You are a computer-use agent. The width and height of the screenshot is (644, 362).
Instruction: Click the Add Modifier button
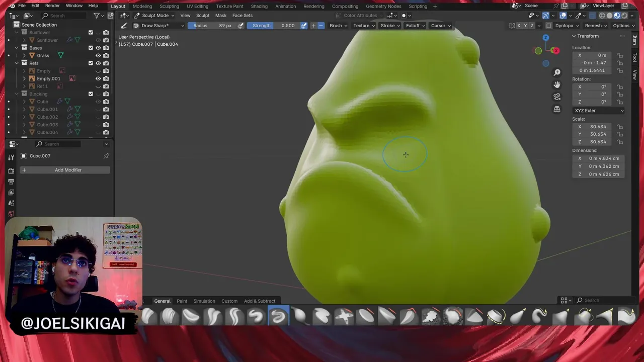pos(64,170)
